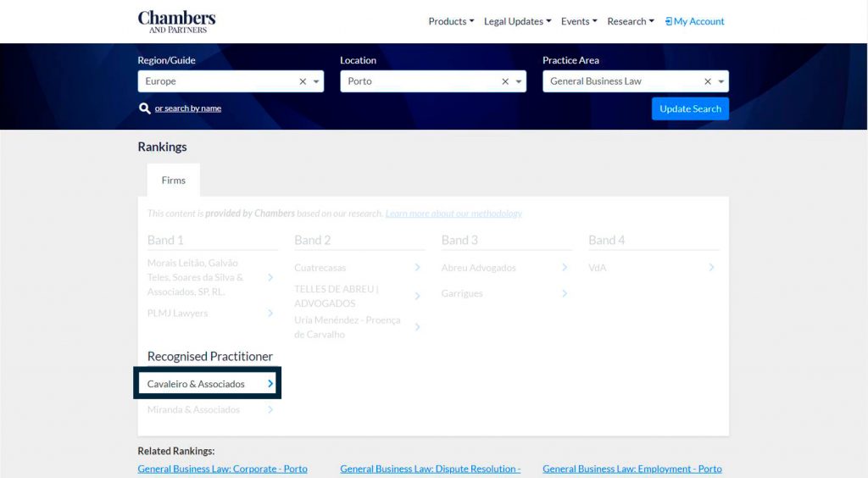Click the arrow beside Cuatrecasas
Screen dimensions: 868x478
(x=417, y=268)
